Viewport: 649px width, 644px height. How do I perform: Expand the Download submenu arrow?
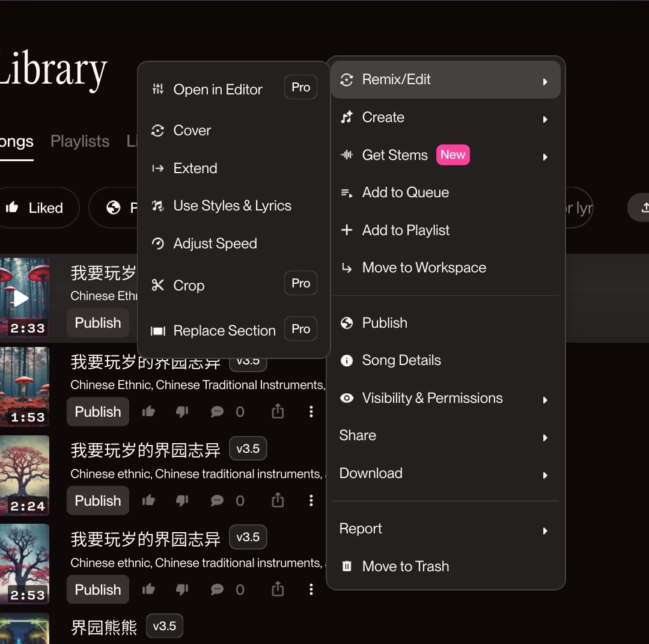pyautogui.click(x=545, y=476)
